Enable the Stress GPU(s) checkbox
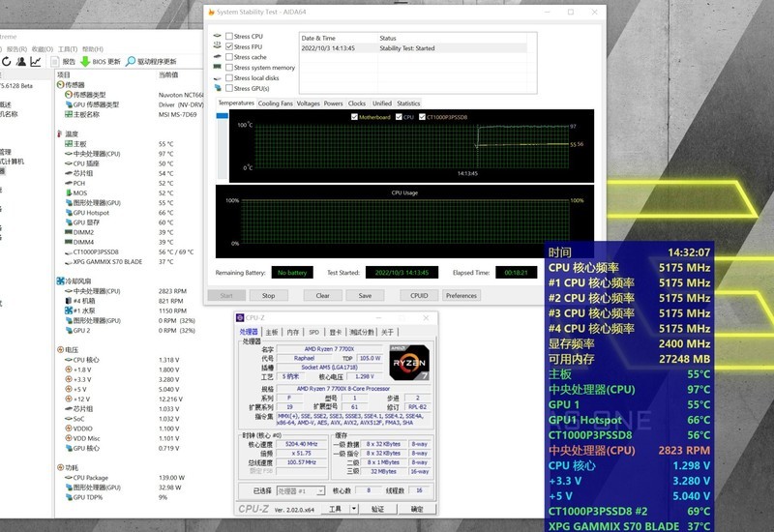The height and width of the screenshot is (532, 774). point(229,88)
